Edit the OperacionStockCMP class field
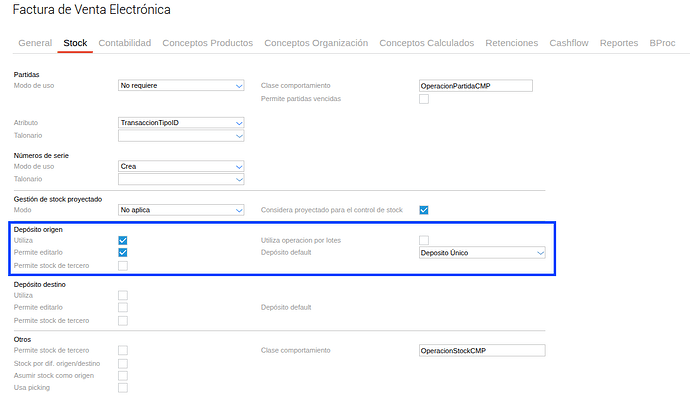690x399 pixels. pyautogui.click(x=482, y=351)
